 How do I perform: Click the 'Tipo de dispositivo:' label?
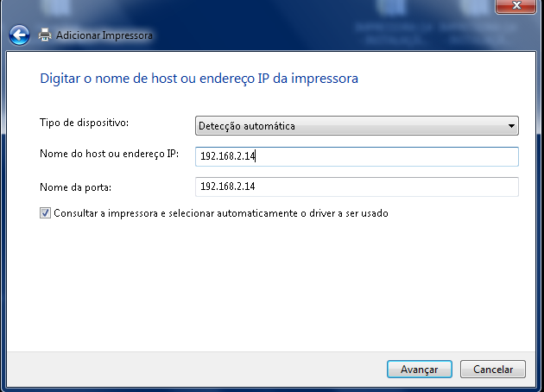click(x=85, y=123)
